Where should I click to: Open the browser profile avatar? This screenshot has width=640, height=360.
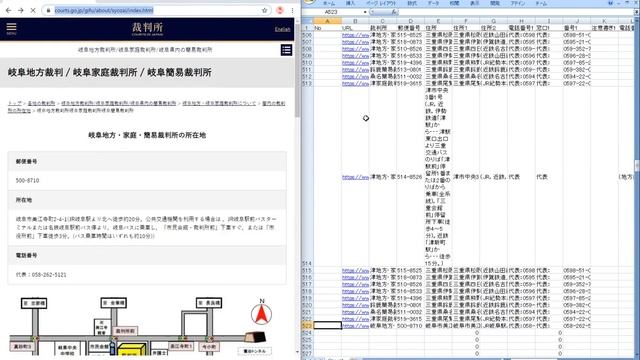click(x=280, y=10)
